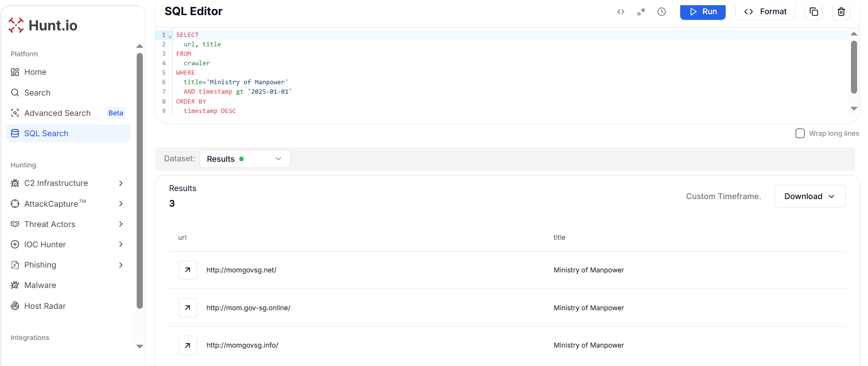The height and width of the screenshot is (366, 868).
Task: Go to Advanced Search page
Action: [x=57, y=113]
